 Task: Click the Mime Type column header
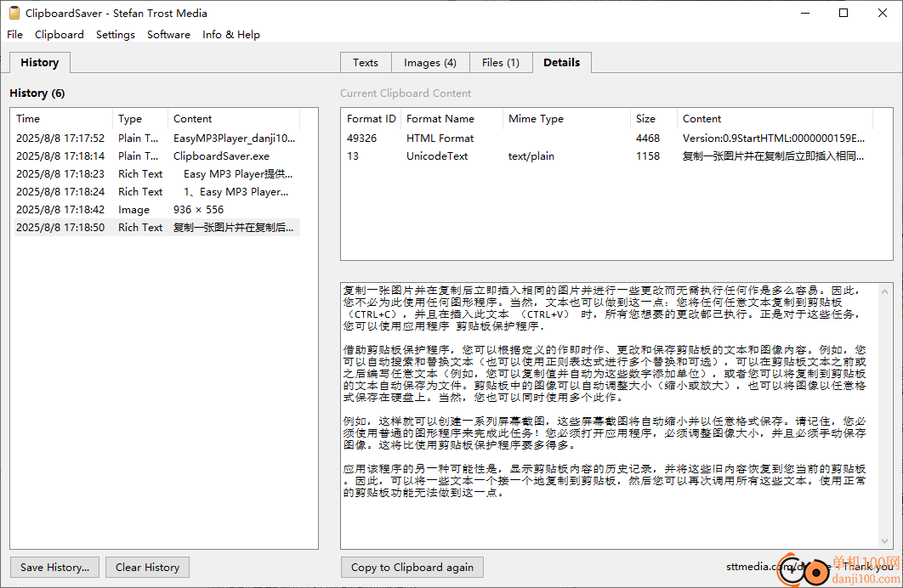point(566,118)
